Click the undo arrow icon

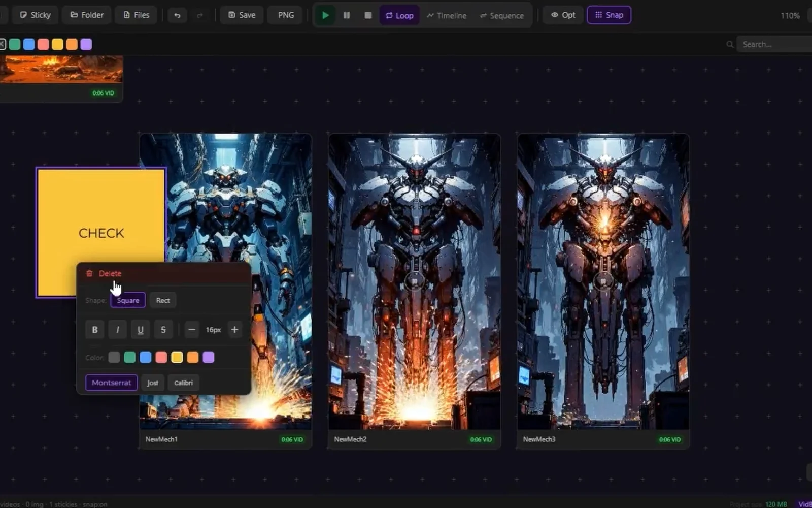177,15
